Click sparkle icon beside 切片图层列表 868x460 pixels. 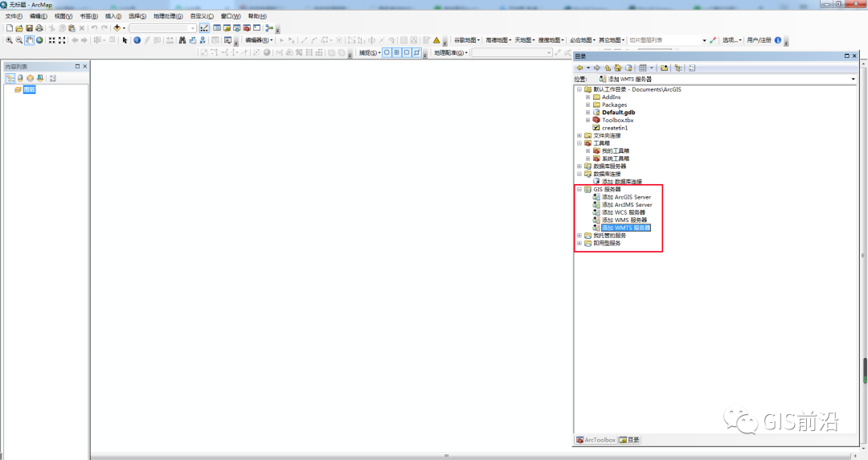pos(712,40)
